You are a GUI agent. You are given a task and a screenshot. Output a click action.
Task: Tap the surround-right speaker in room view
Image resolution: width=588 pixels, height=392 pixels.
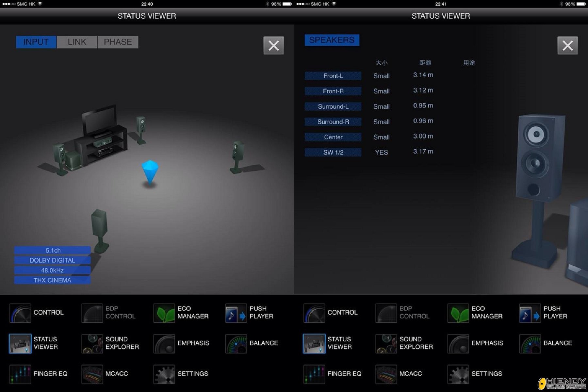pos(238,157)
